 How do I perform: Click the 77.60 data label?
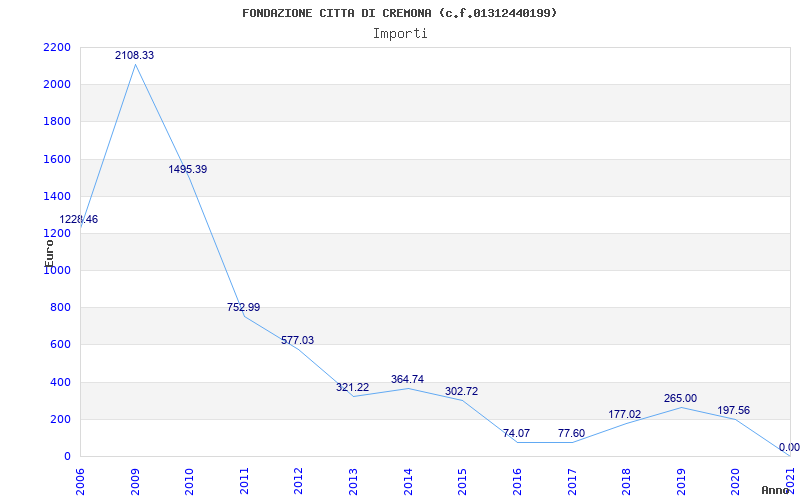click(571, 434)
